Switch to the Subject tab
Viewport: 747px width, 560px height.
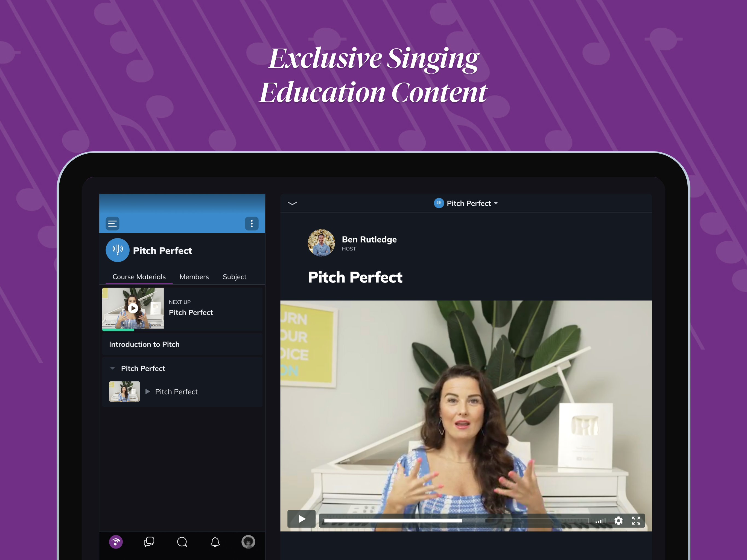[234, 277]
